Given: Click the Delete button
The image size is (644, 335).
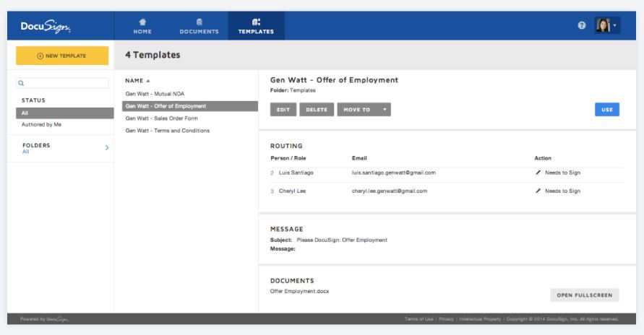Looking at the screenshot, I should [x=317, y=110].
